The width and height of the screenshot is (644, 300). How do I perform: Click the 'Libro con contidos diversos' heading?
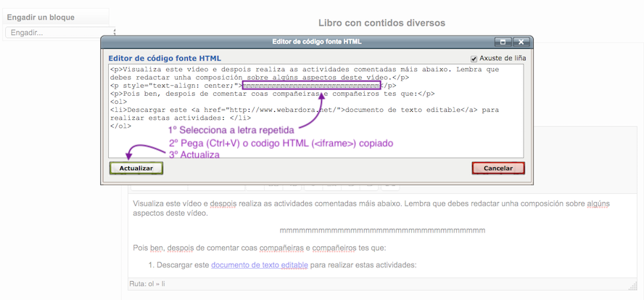click(381, 23)
